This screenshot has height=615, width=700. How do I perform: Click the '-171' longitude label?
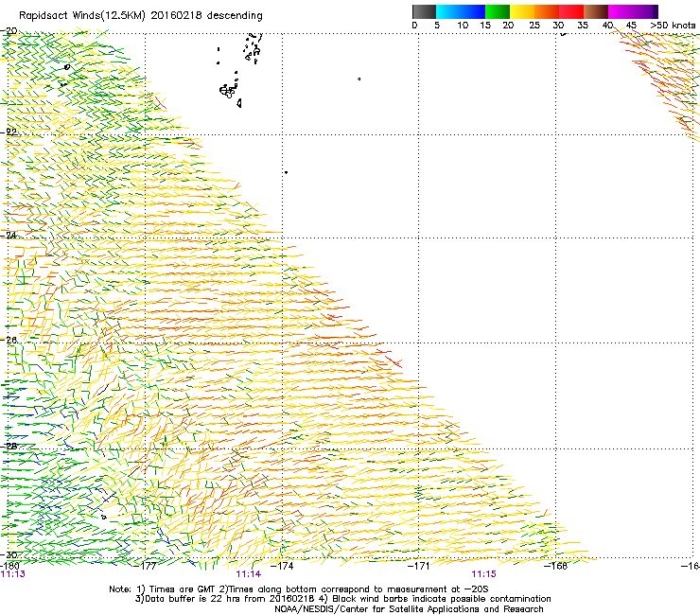click(x=419, y=566)
